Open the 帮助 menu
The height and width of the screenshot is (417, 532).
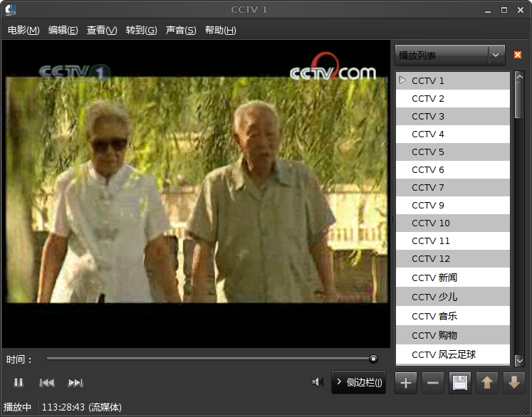220,30
